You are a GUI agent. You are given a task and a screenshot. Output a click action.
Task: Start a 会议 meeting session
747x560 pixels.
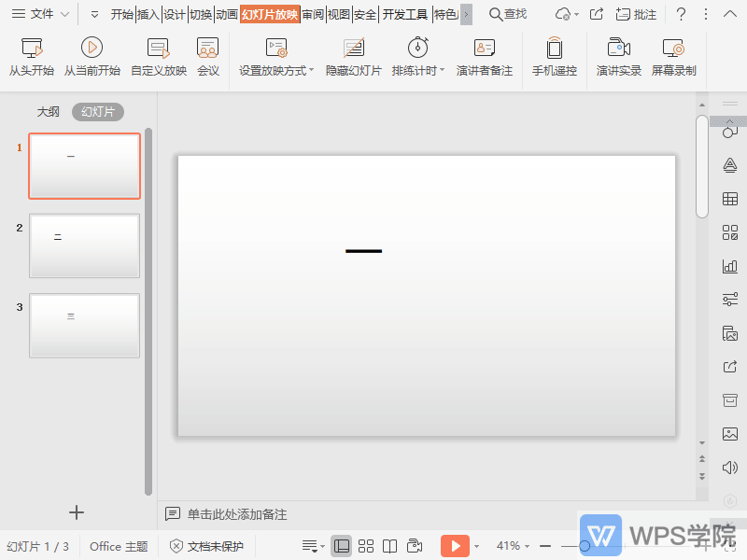[207, 56]
